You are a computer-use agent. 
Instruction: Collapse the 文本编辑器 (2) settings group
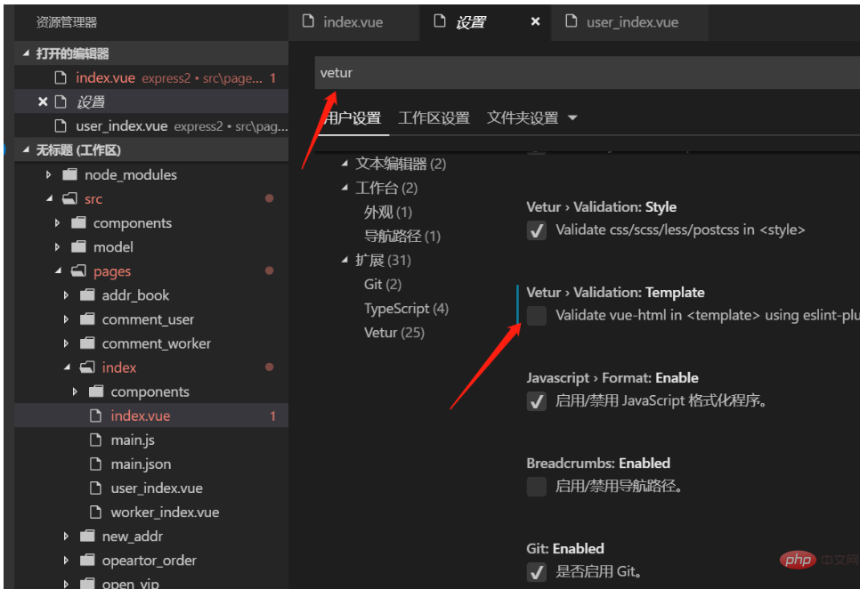(x=345, y=163)
